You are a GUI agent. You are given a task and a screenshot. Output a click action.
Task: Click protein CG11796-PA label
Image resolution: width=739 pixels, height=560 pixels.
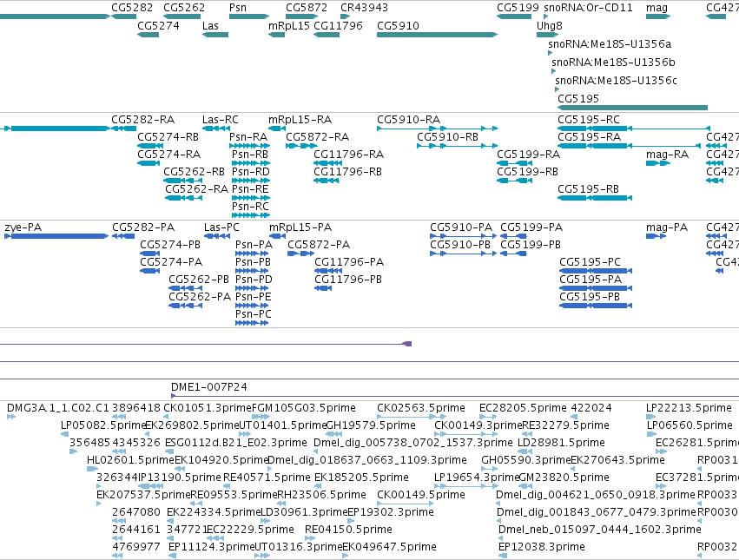[x=349, y=262]
